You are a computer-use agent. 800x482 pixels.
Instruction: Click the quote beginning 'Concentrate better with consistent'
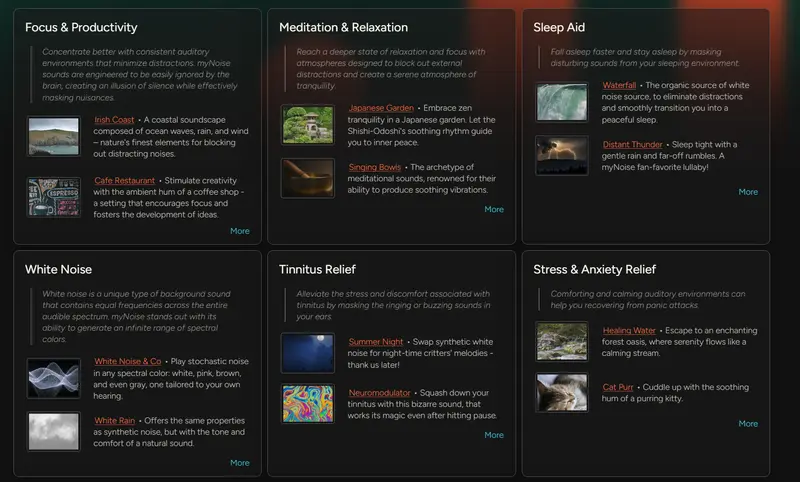point(140,74)
